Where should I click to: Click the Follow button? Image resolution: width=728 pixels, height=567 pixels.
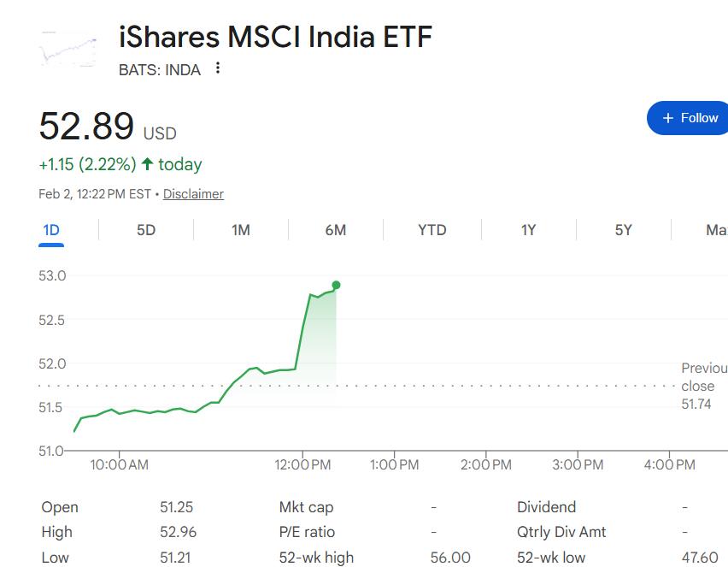pos(690,118)
